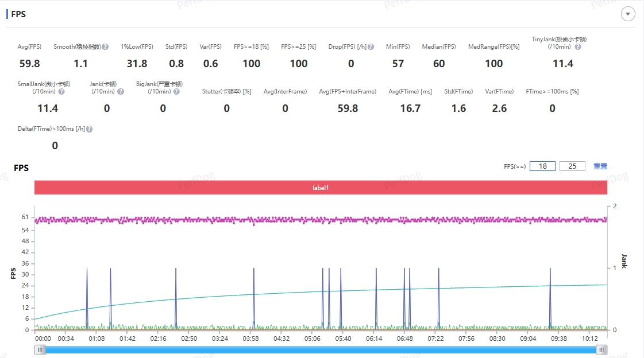644x358 pixels.
Task: Click the blue reset link
Action: coord(600,166)
